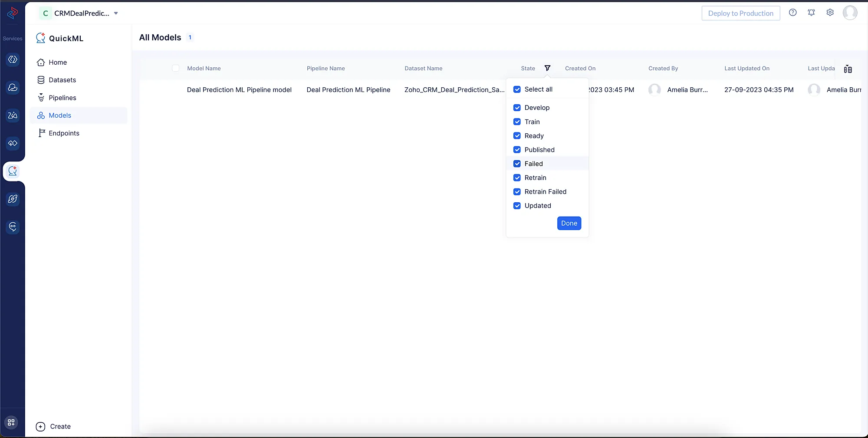This screenshot has width=868, height=438.
Task: Open Deal Prediction ML Pipeline model row
Action: point(239,90)
